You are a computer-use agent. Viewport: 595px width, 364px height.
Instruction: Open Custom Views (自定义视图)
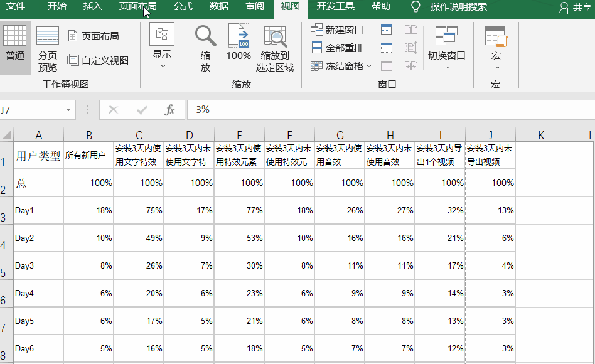(x=98, y=60)
